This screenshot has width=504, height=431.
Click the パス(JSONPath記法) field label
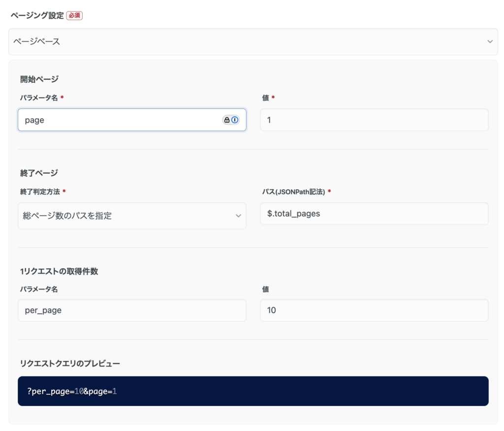pos(293,191)
